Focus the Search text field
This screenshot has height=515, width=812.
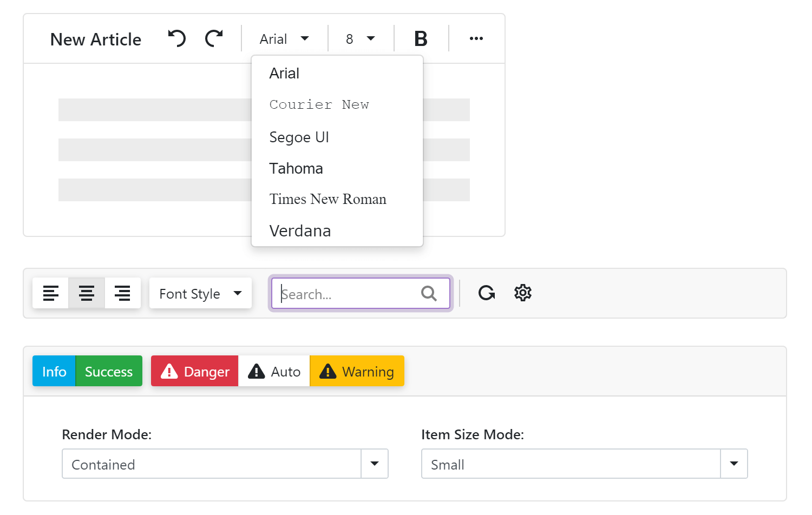point(346,294)
